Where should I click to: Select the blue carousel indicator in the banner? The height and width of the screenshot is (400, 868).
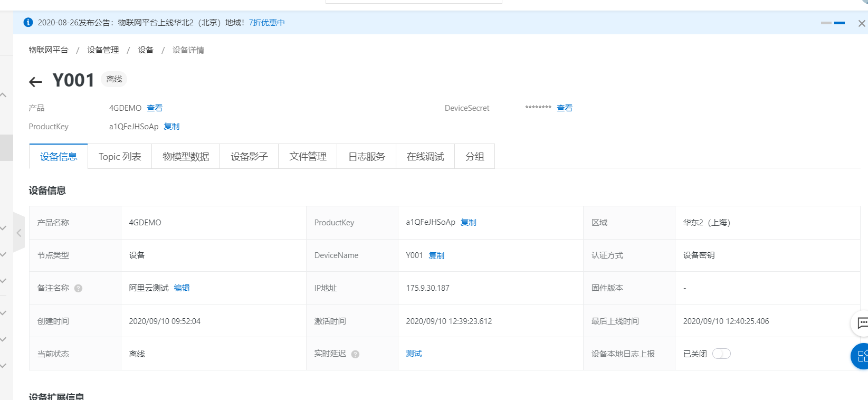point(840,23)
